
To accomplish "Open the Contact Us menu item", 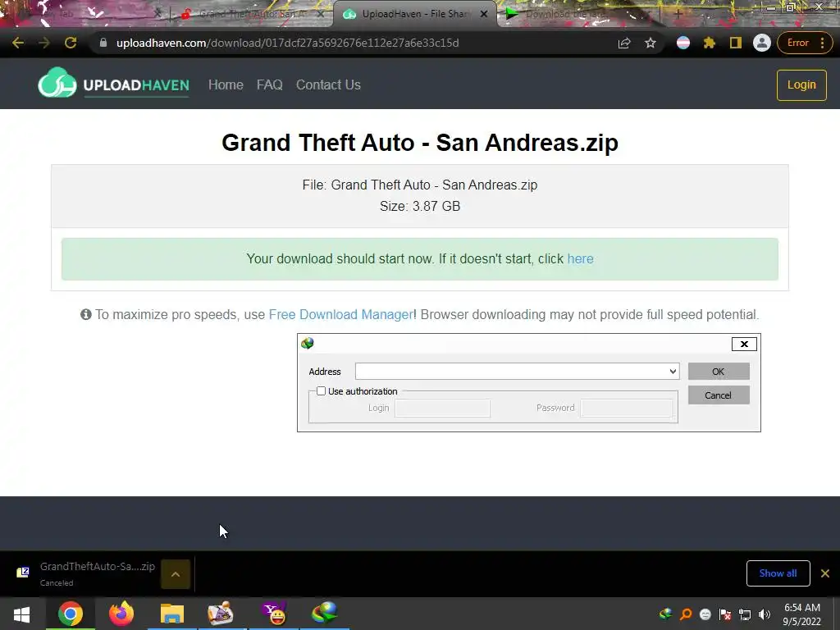I will click(x=328, y=84).
